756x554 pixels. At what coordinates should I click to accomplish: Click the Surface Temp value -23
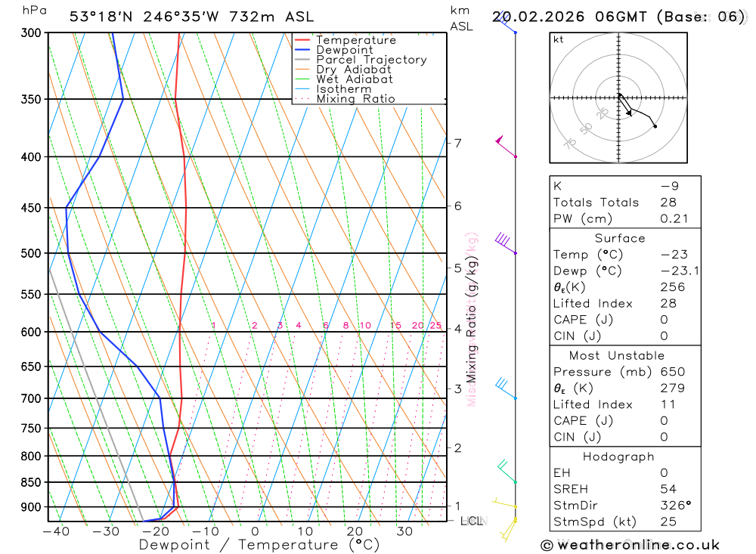pyautogui.click(x=674, y=255)
